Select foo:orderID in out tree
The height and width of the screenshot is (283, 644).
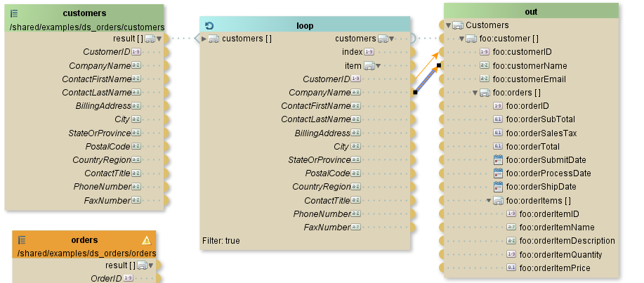(527, 106)
